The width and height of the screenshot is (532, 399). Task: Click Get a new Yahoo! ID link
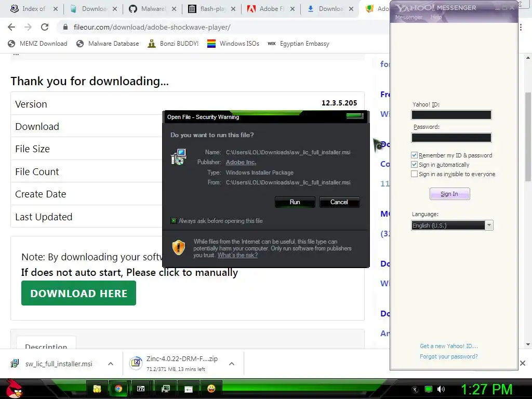(448, 346)
